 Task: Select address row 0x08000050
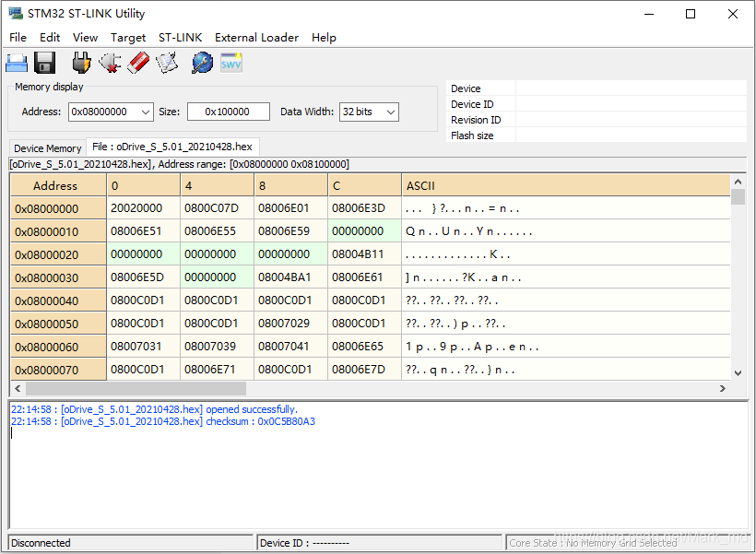click(x=58, y=324)
